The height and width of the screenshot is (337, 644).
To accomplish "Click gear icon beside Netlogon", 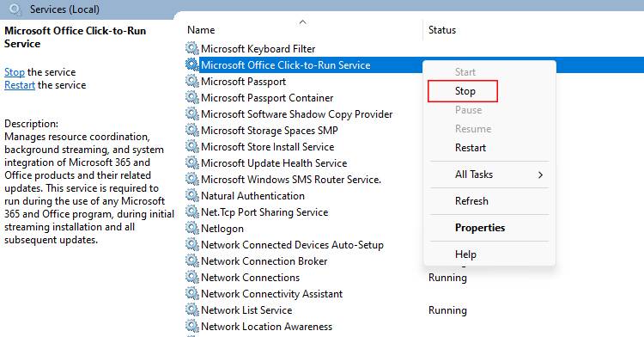I will tap(191, 228).
